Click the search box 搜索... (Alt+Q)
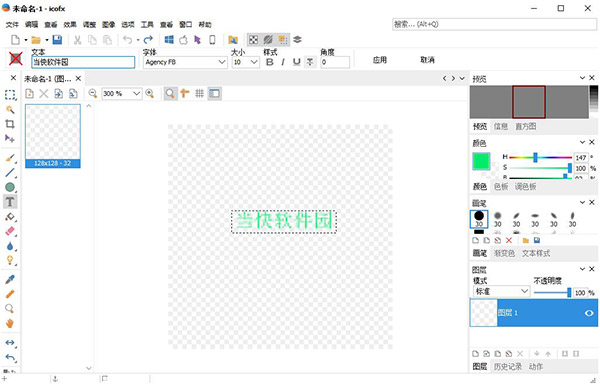This screenshot has height=387, width=600. click(494, 24)
